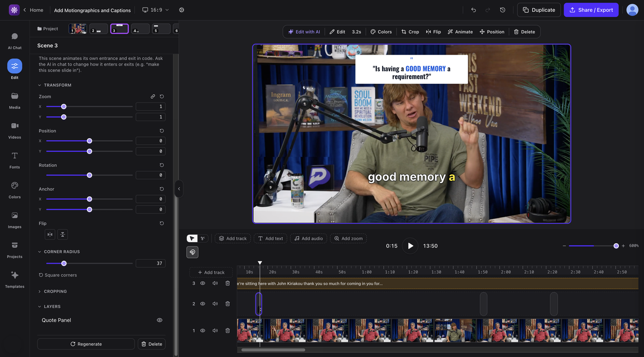Open the Fonts sidebar panel
The width and height of the screenshot is (644, 357).
(x=14, y=159)
